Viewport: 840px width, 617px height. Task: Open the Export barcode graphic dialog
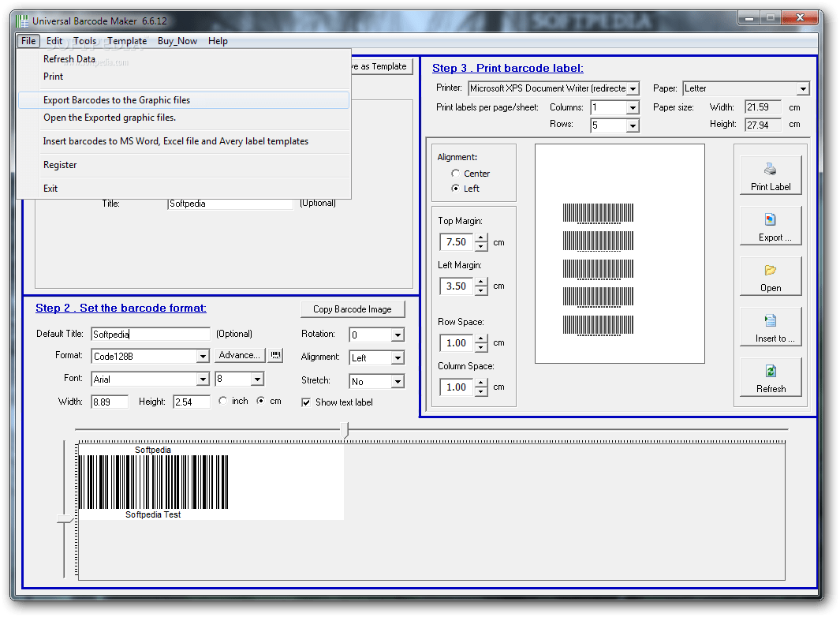[x=770, y=226]
